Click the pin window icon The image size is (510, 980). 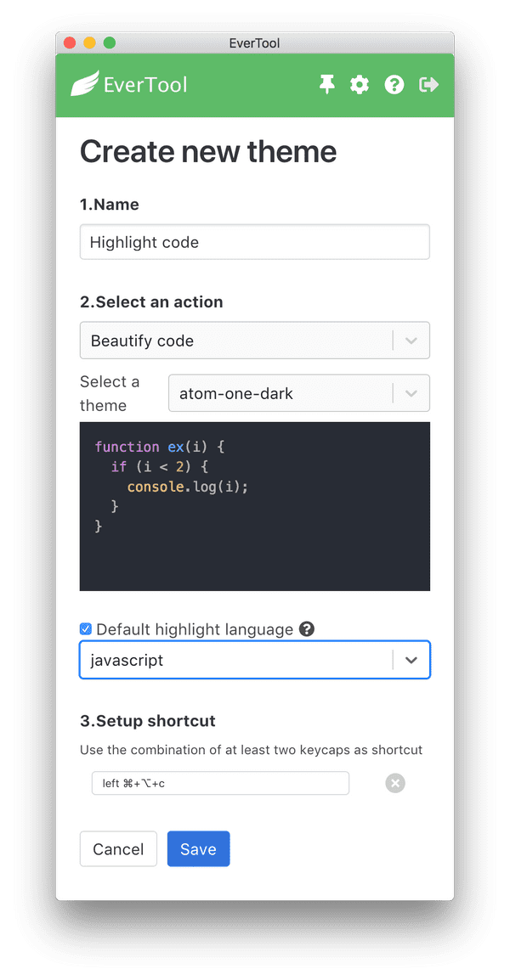pos(326,84)
